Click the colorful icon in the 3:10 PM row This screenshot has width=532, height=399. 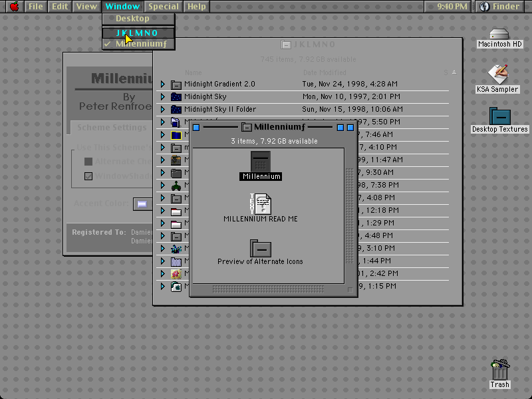click(176, 248)
